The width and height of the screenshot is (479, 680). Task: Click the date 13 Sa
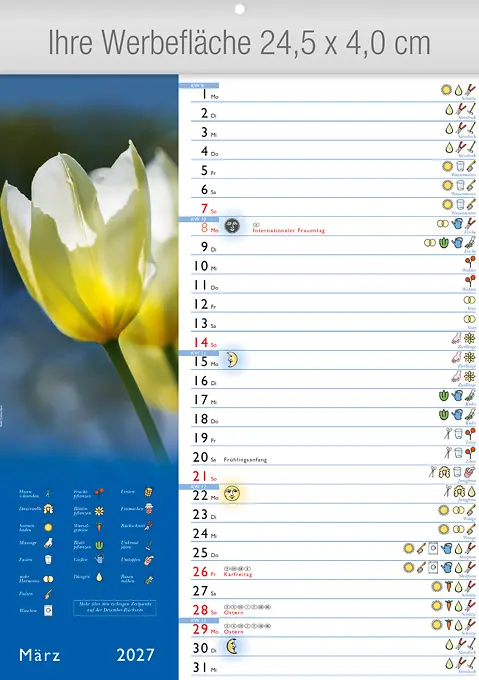205,324
